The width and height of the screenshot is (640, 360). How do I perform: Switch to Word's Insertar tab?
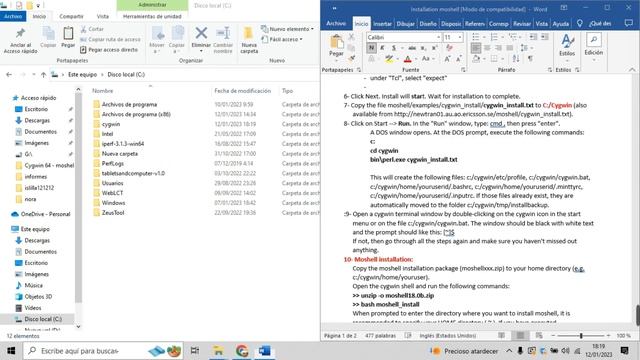[x=382, y=24]
